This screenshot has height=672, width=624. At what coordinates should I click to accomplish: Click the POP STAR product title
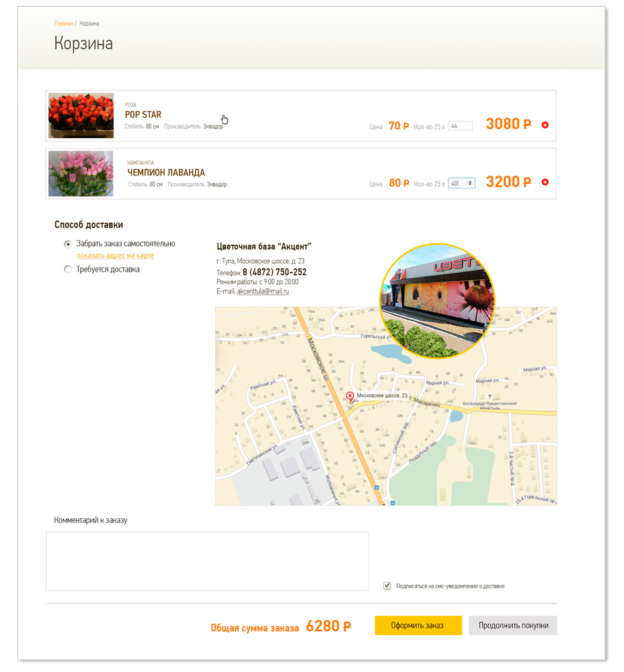(143, 115)
